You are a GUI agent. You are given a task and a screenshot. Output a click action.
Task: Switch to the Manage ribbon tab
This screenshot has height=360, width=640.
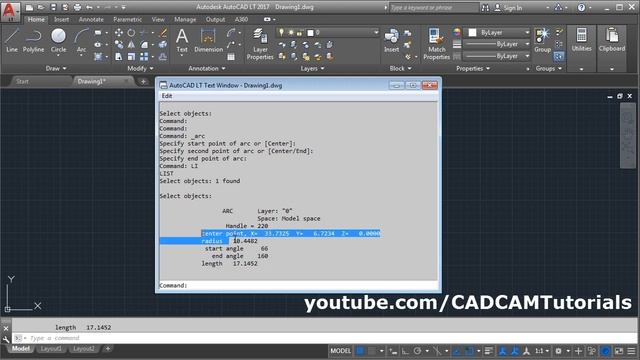tap(185, 19)
